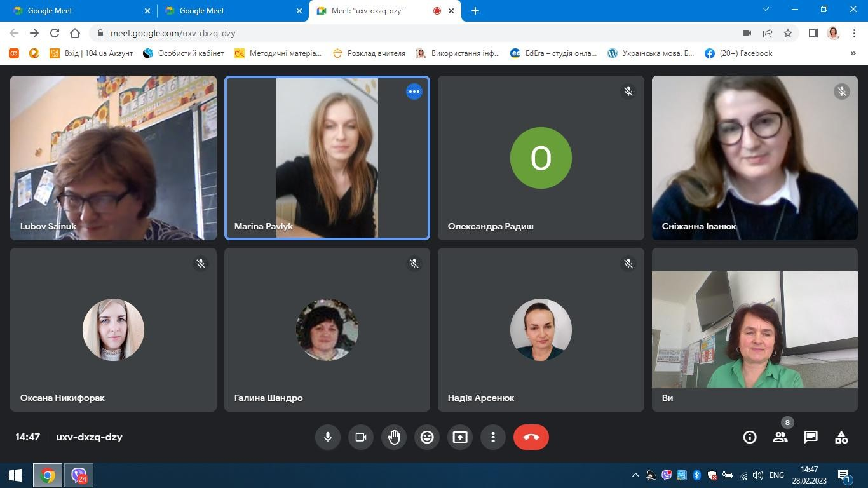Viewport: 868px width, 488px height.
Task: Switch to the first Google Meet tab
Action: 79,11
